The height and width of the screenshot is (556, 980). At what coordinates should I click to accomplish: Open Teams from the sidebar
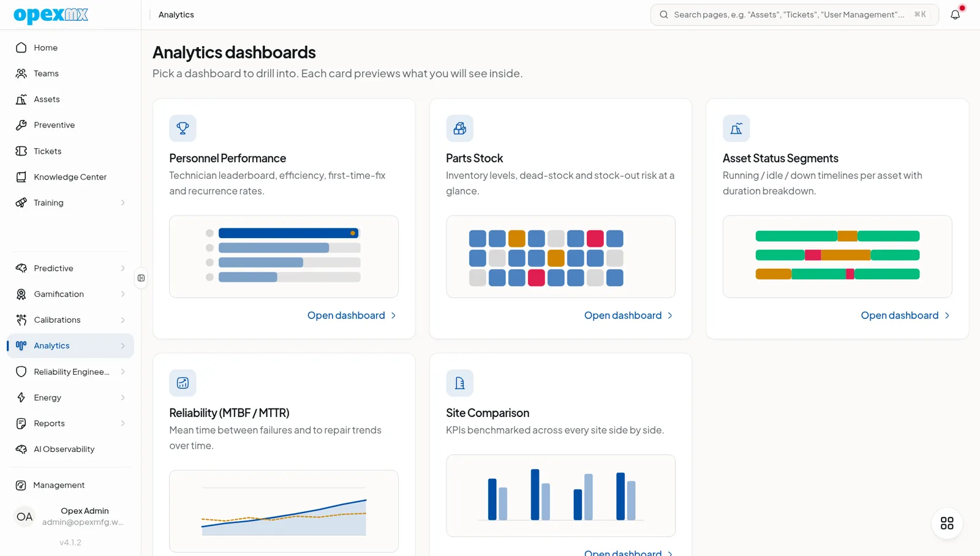(x=70, y=73)
